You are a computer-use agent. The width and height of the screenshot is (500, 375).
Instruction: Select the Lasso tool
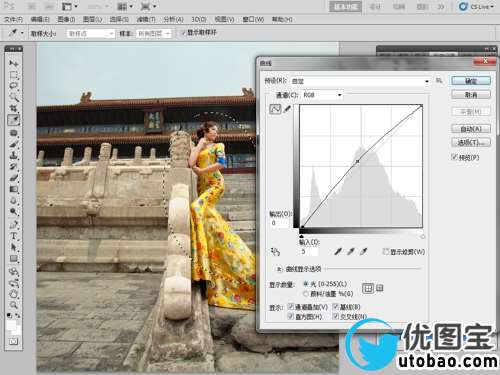pos(14,86)
